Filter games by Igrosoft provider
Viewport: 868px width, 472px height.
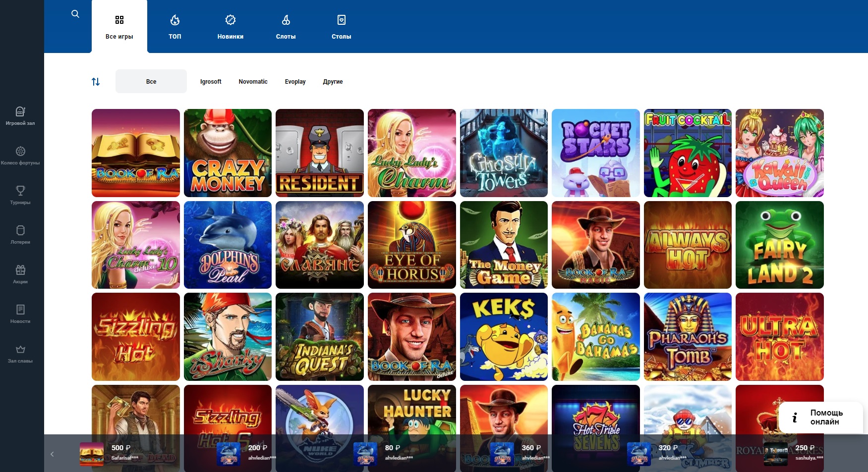click(x=211, y=82)
